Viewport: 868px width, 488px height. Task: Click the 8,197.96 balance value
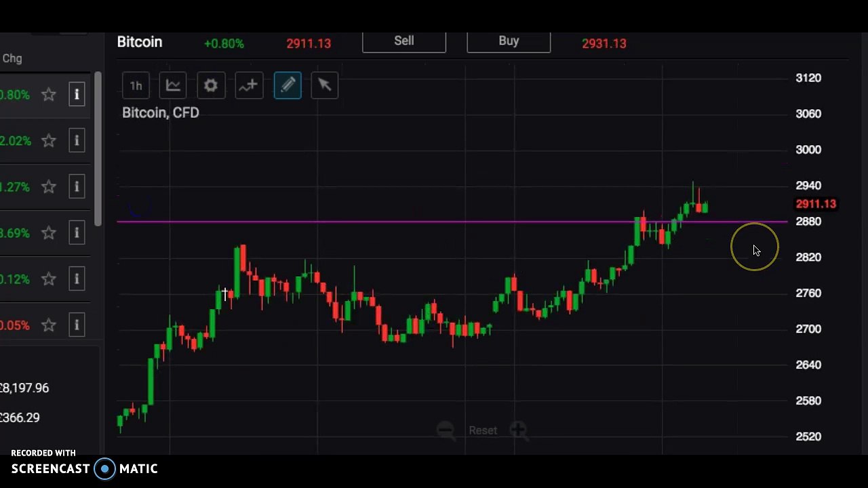pos(24,388)
